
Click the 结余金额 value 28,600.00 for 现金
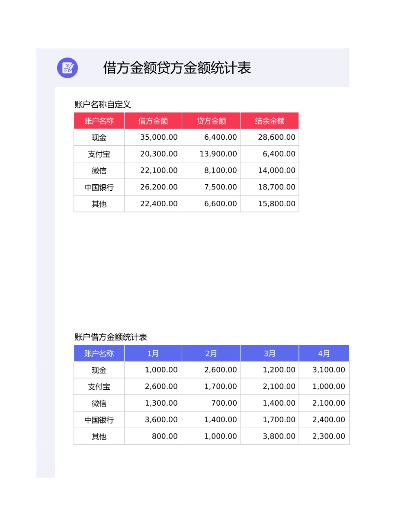coord(270,137)
